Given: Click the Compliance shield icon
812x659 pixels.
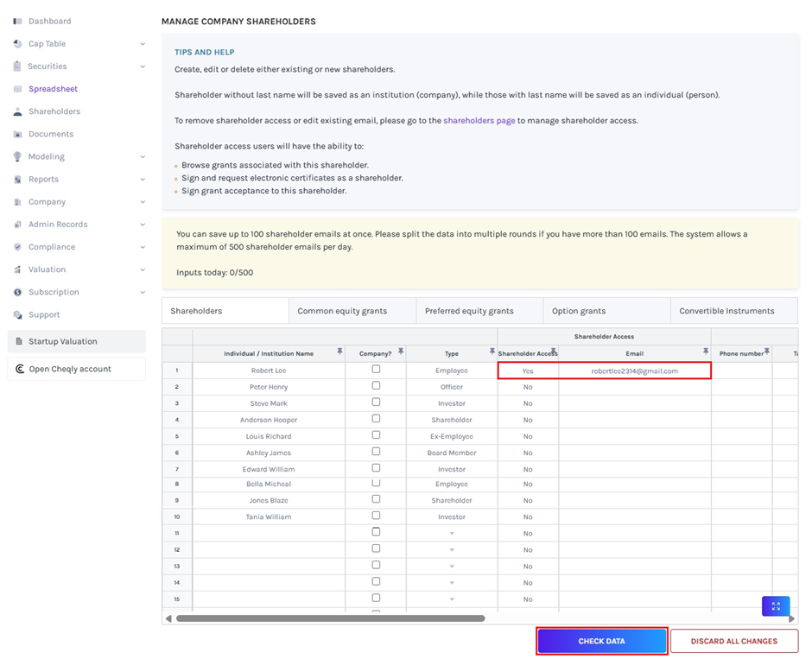Looking at the screenshot, I should coord(18,247).
